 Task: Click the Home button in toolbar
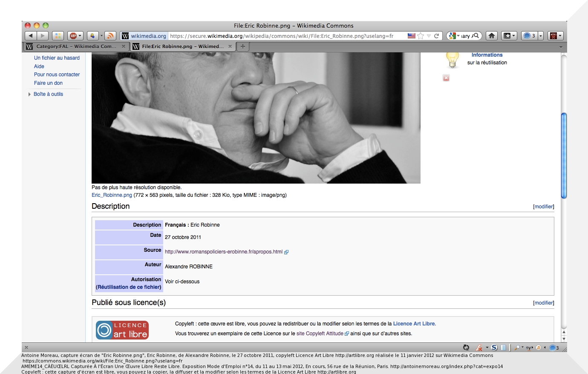click(x=492, y=36)
